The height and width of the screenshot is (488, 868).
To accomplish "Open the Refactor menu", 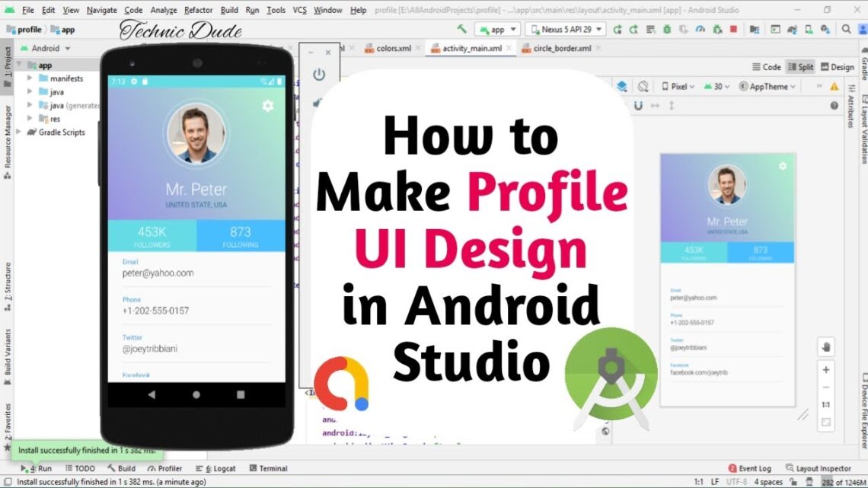I will tap(198, 10).
